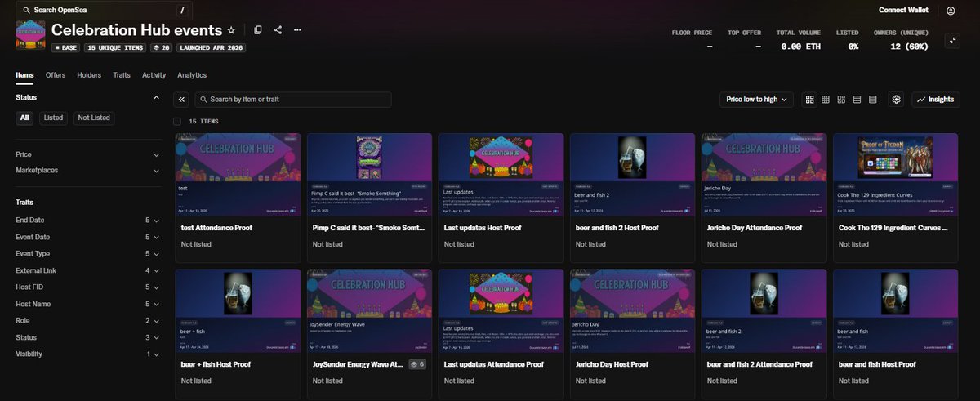980x401 pixels.
Task: Favorite the collection with the star icon
Action: point(231,30)
